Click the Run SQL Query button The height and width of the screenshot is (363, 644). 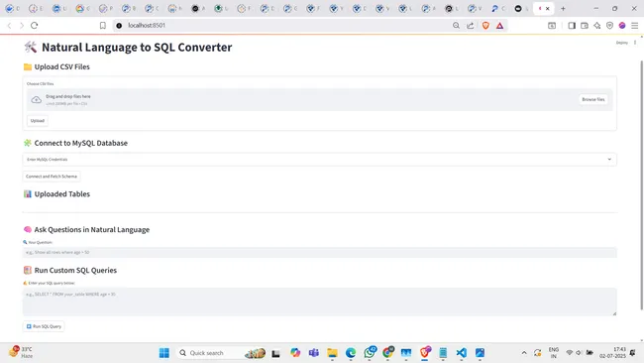(44, 326)
